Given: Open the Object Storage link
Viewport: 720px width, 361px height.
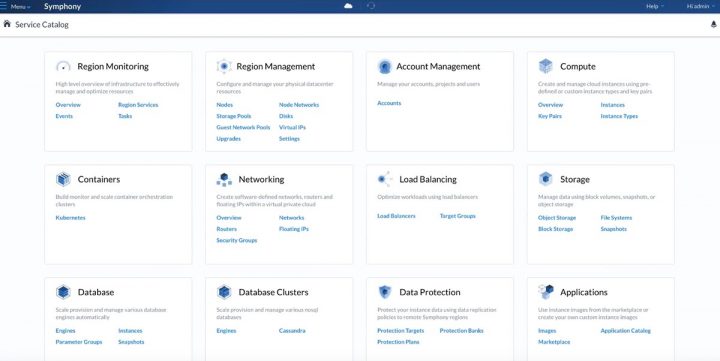Looking at the screenshot, I should pos(557,218).
